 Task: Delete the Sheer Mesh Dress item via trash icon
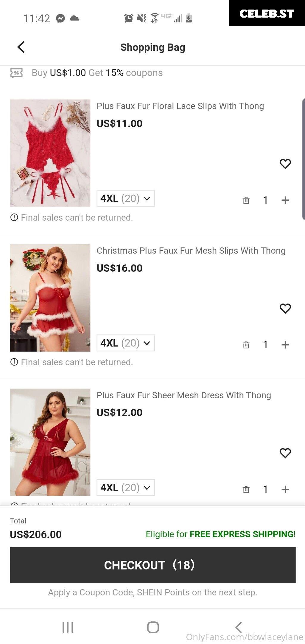tap(246, 489)
